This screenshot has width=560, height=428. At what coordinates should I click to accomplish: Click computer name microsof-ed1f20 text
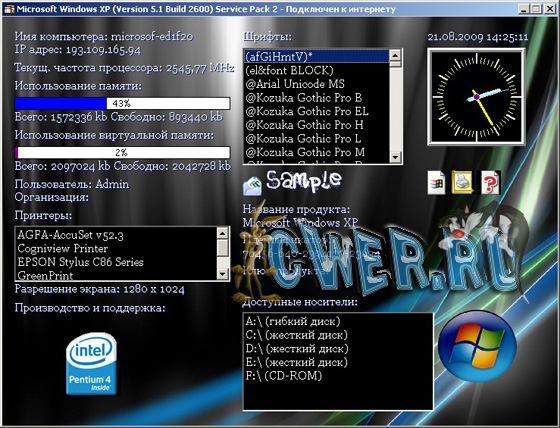[152, 36]
